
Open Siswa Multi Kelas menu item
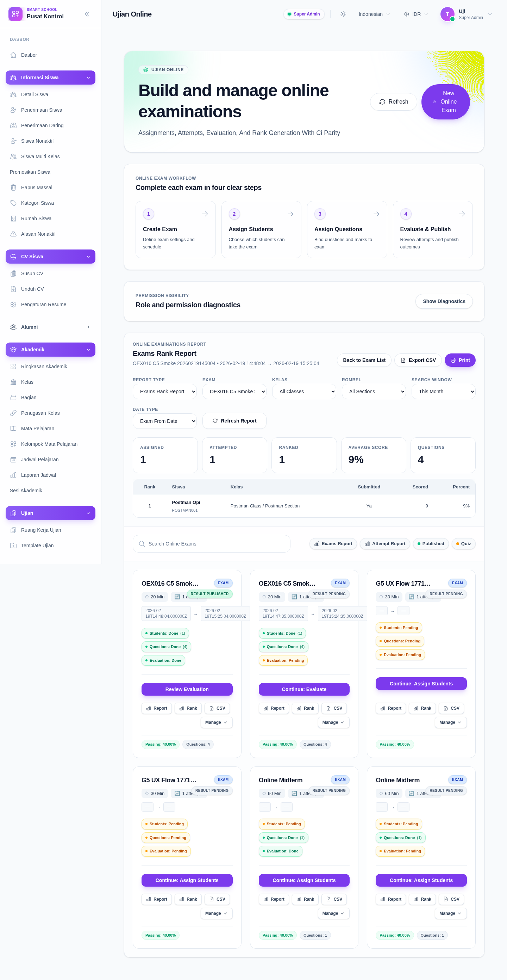click(51, 157)
